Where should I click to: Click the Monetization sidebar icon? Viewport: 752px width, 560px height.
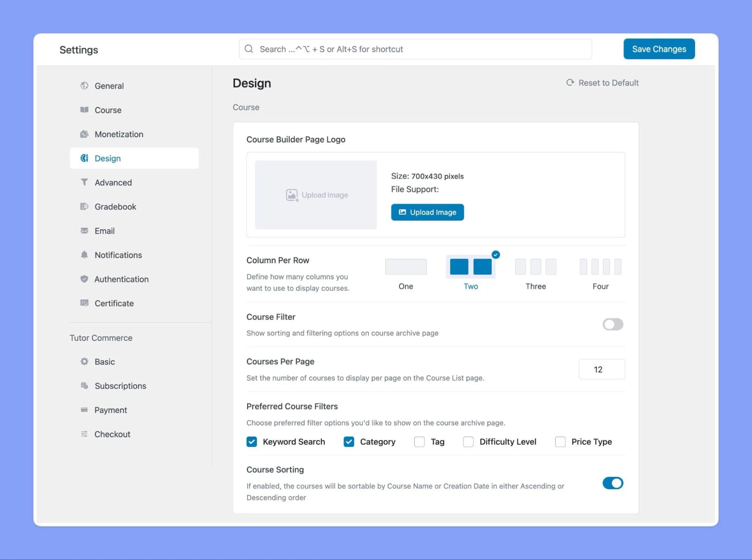pyautogui.click(x=84, y=134)
